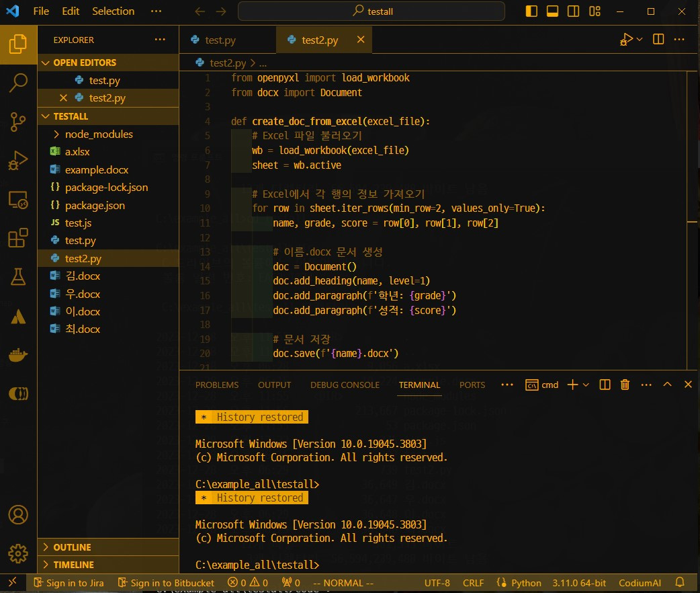Customize layout icon in title bar
The height and width of the screenshot is (593, 700).
tap(595, 11)
